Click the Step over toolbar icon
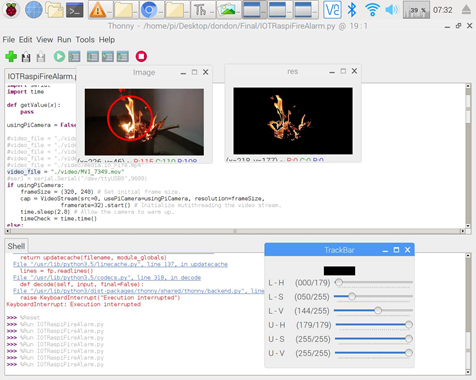 coord(93,56)
